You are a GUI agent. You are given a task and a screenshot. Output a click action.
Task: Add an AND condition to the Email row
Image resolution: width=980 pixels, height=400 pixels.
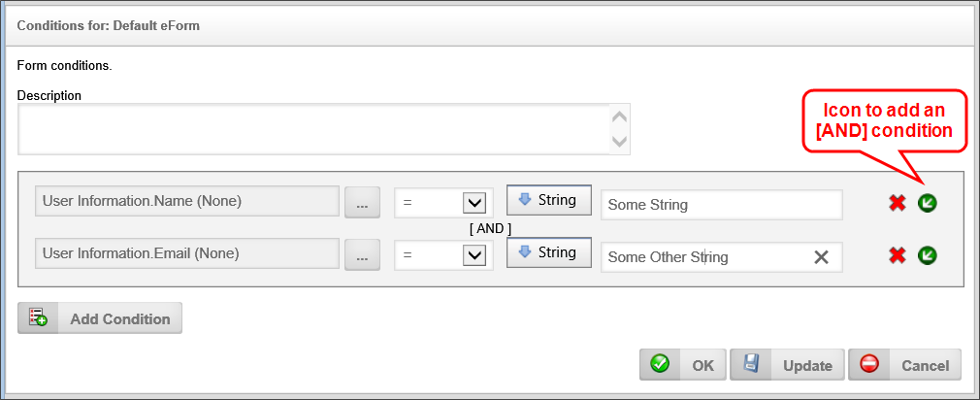928,255
